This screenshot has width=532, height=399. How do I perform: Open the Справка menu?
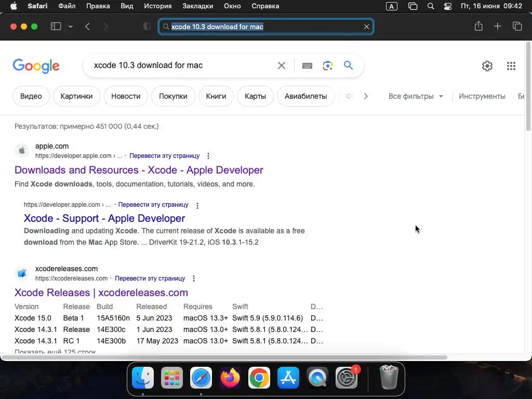point(265,6)
